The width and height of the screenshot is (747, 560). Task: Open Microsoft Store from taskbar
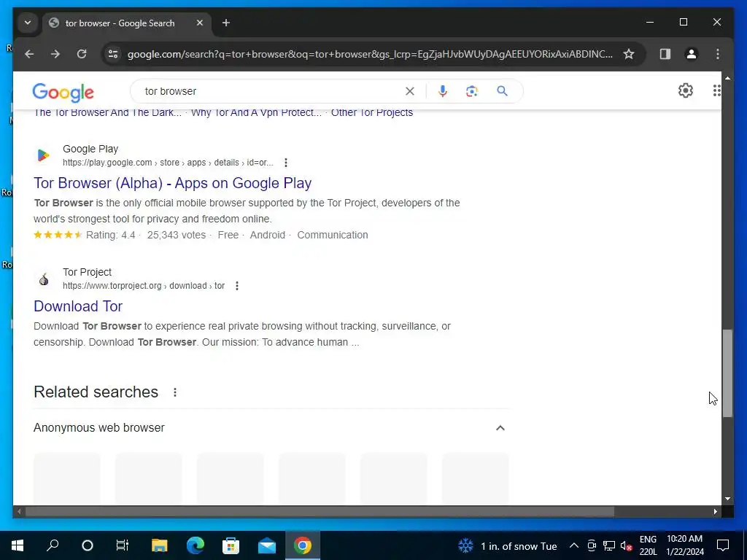[231, 545]
